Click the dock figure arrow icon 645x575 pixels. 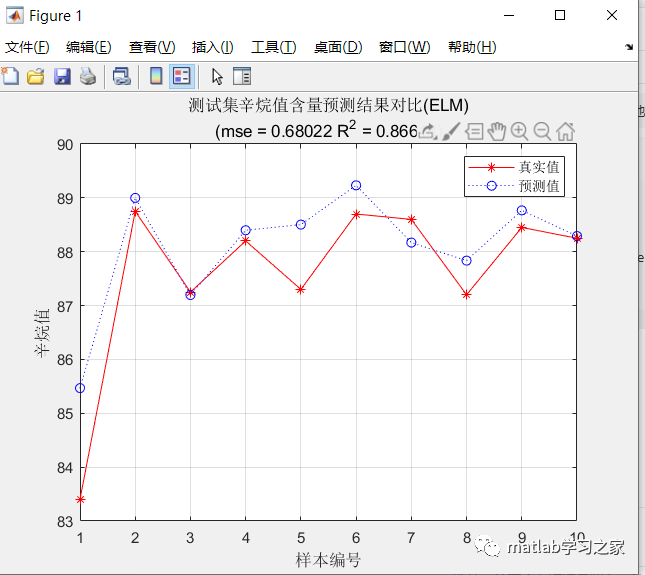pos(629,47)
